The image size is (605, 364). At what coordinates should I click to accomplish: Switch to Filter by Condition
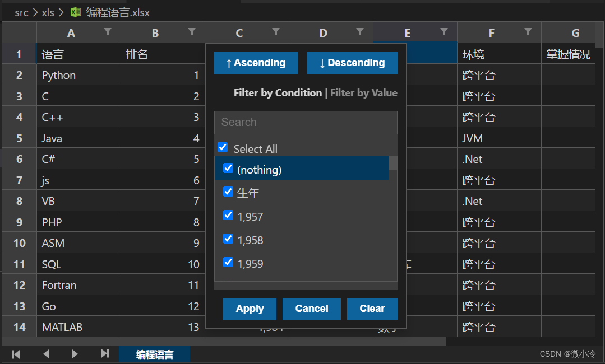[278, 93]
